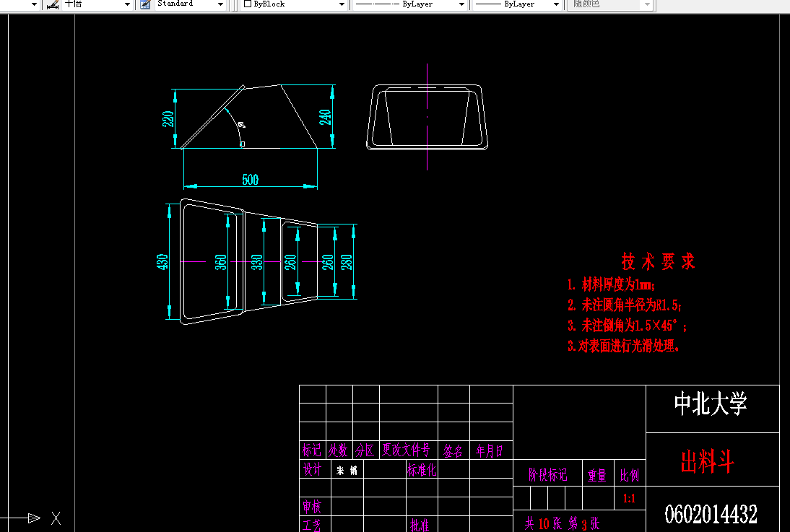The width and height of the screenshot is (790, 532).
Task: Open the lineweight ByLayer dropdown with solid line
Action: [556, 4]
